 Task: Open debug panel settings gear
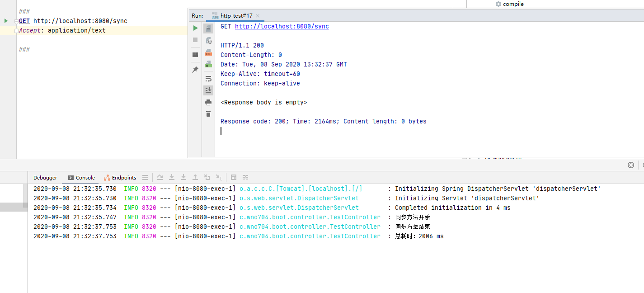pos(630,165)
